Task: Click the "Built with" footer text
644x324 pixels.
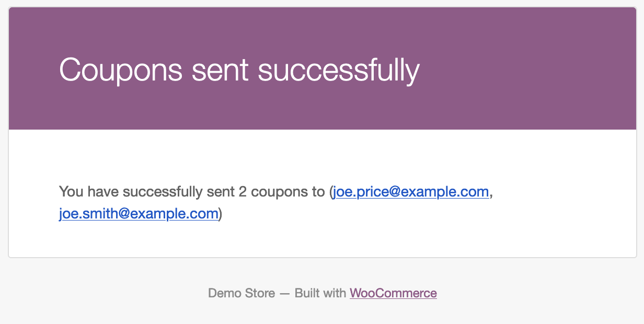Action: pyautogui.click(x=320, y=293)
